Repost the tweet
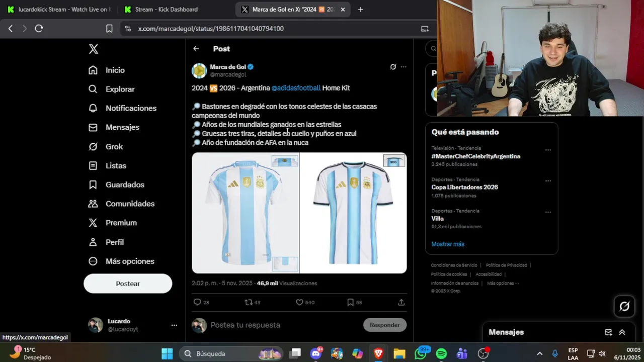The width and height of the screenshot is (644, 362). coord(248,302)
